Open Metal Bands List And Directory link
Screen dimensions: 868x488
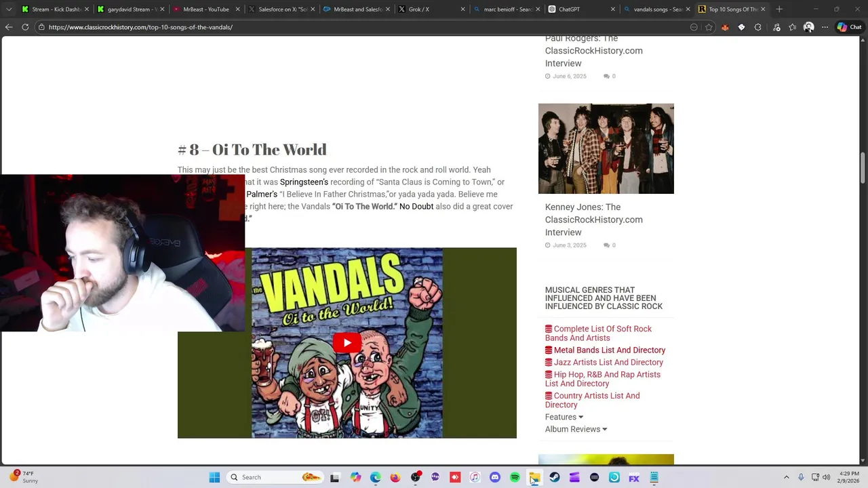click(605, 350)
